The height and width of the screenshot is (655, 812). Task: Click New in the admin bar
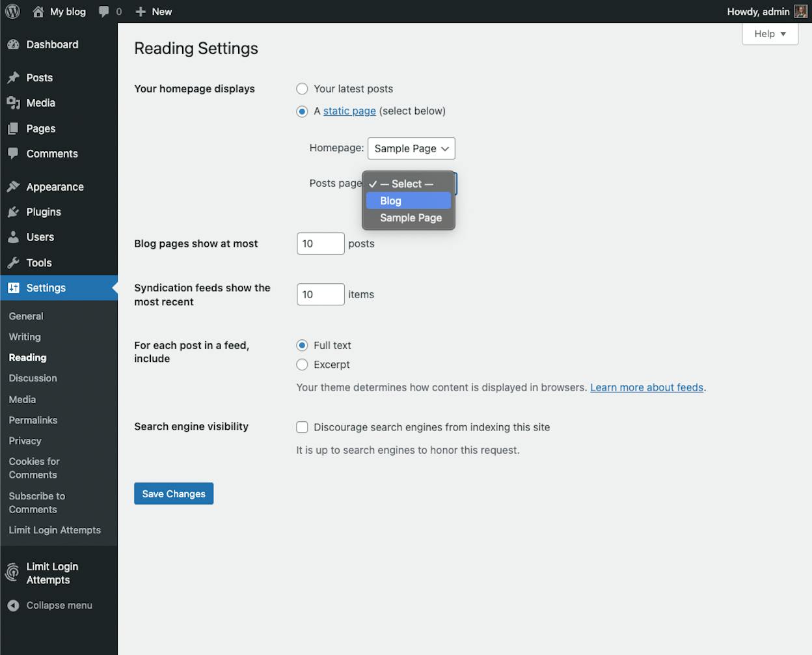162,12
